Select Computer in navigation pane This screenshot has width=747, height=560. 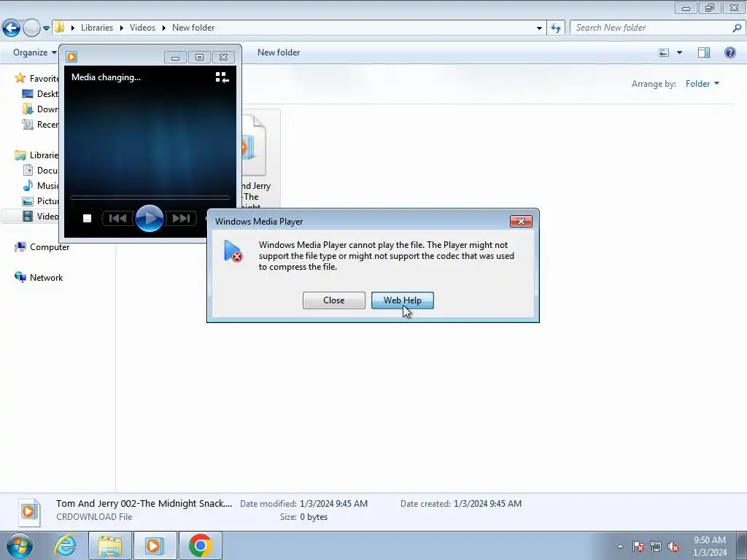(x=42, y=247)
